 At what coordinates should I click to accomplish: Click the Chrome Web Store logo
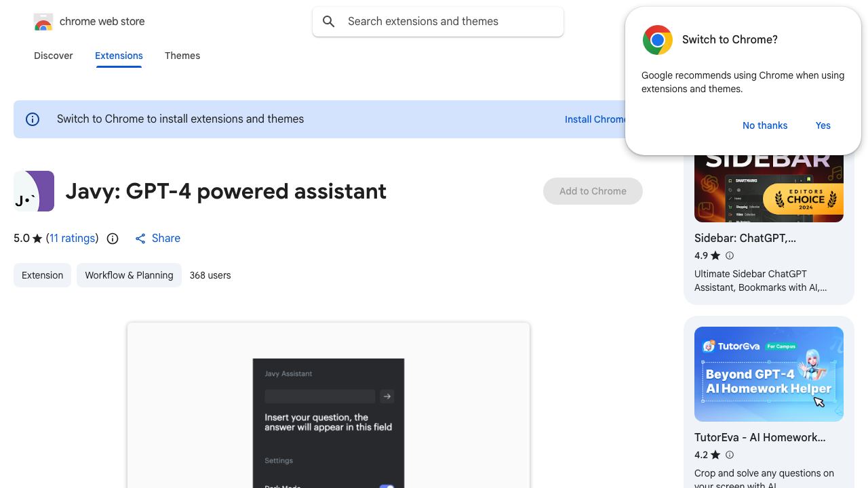[43, 22]
